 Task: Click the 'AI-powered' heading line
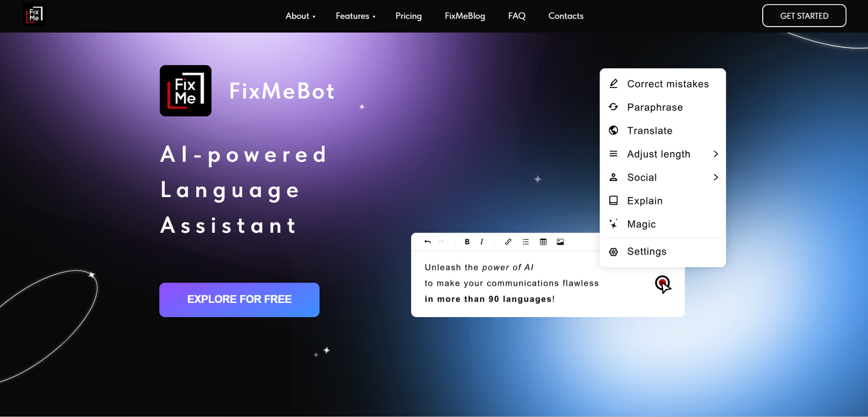pos(244,155)
